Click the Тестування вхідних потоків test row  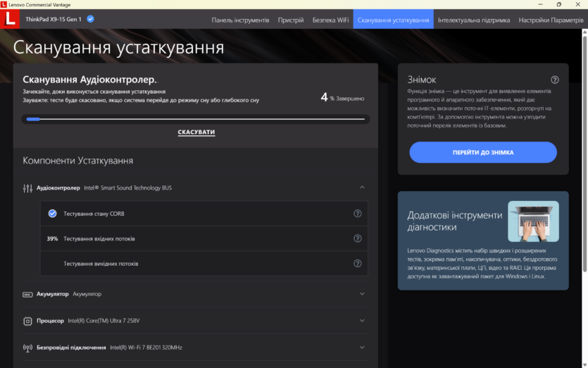click(204, 238)
